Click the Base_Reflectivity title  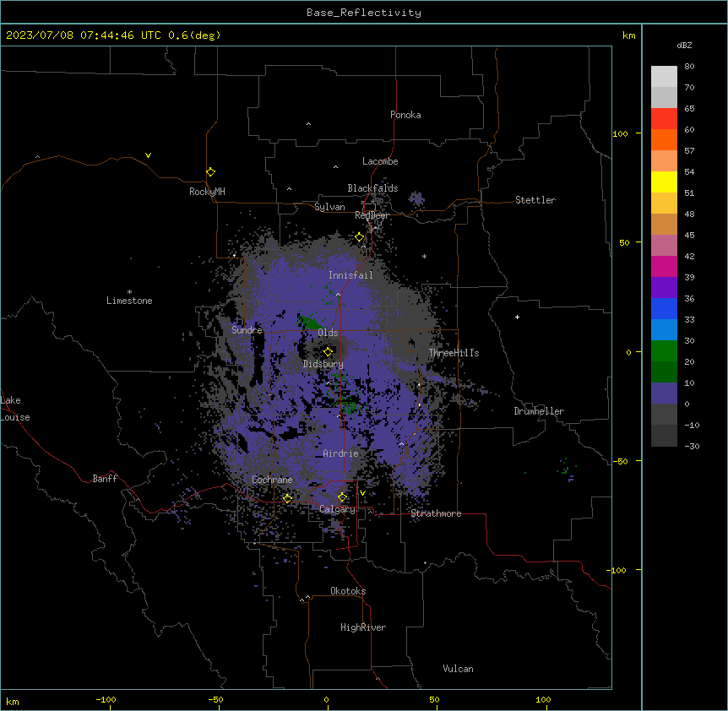(364, 13)
